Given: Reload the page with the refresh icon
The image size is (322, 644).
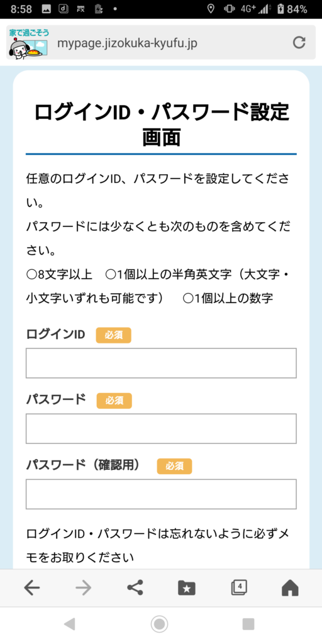Looking at the screenshot, I should 299,43.
